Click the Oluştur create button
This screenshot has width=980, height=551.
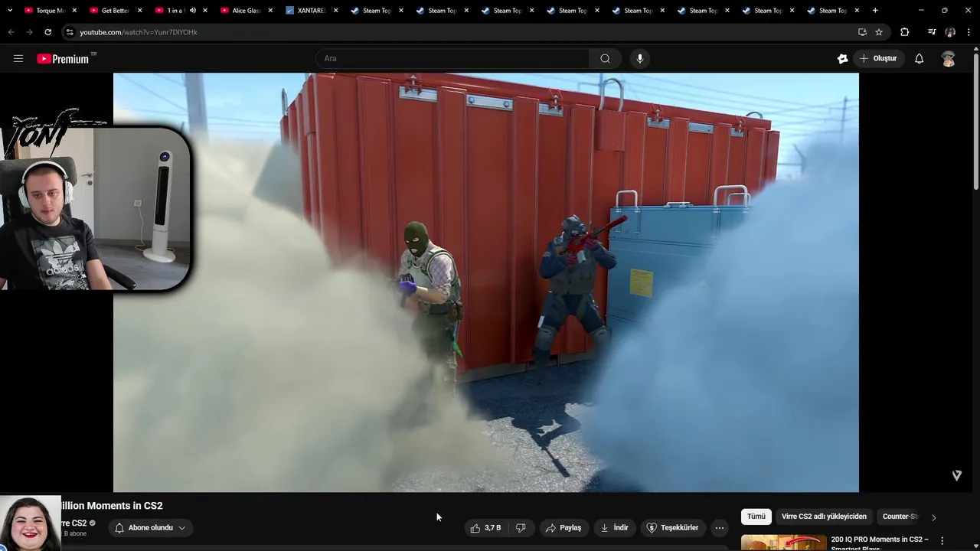[x=878, y=58]
